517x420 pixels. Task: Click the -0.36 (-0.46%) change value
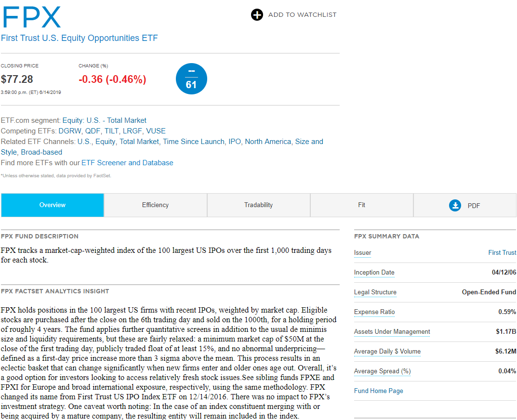click(112, 79)
